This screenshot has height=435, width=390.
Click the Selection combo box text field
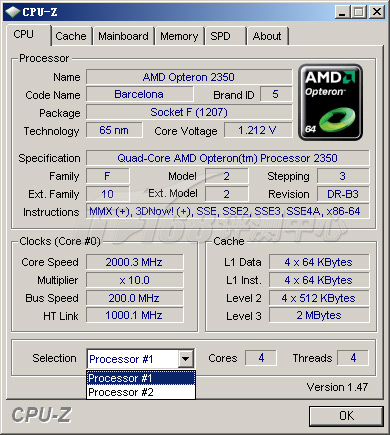point(132,359)
